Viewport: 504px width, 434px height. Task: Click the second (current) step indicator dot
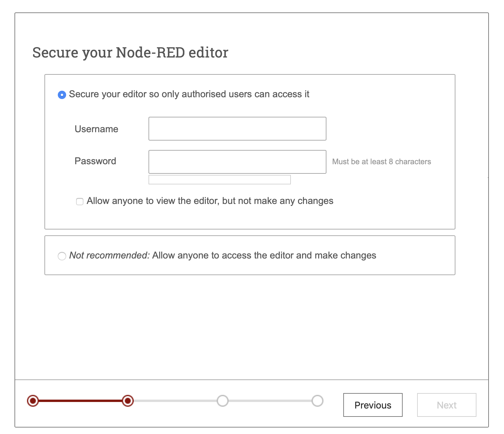[x=128, y=401]
